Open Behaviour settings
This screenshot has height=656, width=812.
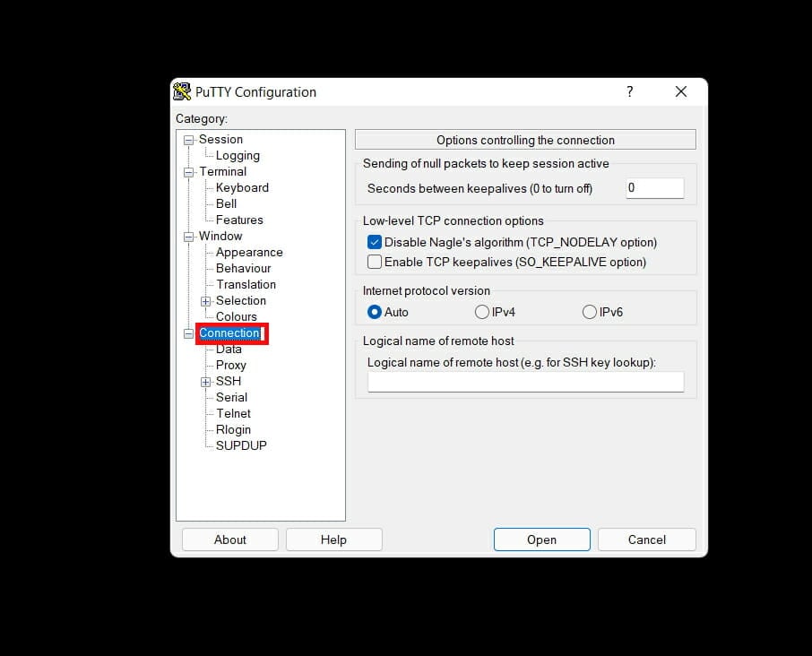tap(244, 268)
